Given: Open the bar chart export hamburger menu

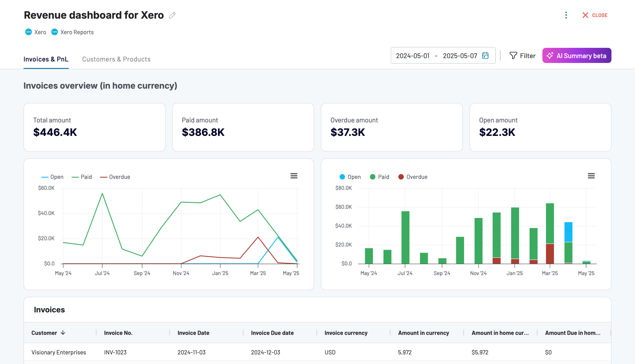Looking at the screenshot, I should pyautogui.click(x=591, y=176).
